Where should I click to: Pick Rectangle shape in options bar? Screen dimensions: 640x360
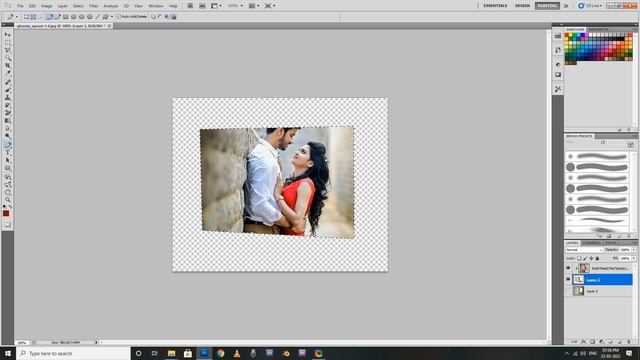tap(65, 17)
